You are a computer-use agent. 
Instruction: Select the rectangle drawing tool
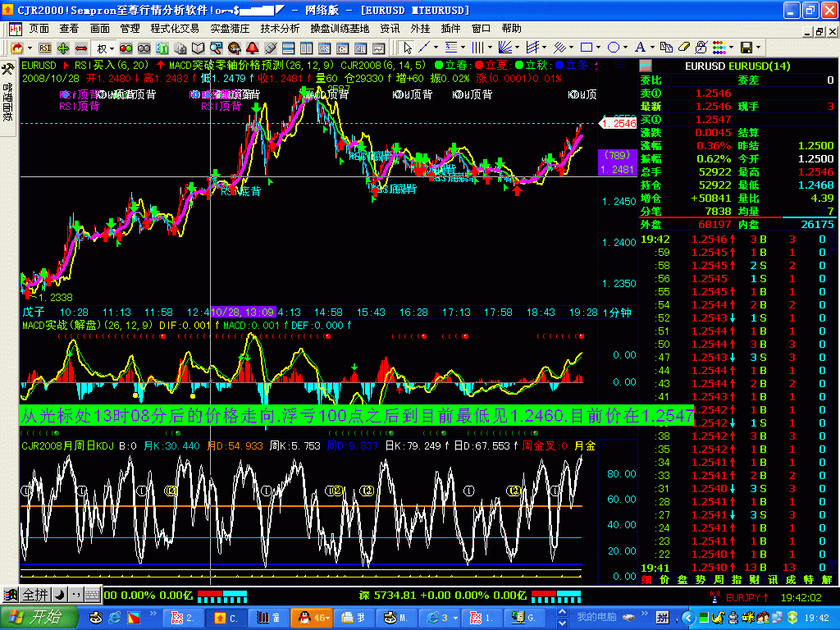pos(587,48)
